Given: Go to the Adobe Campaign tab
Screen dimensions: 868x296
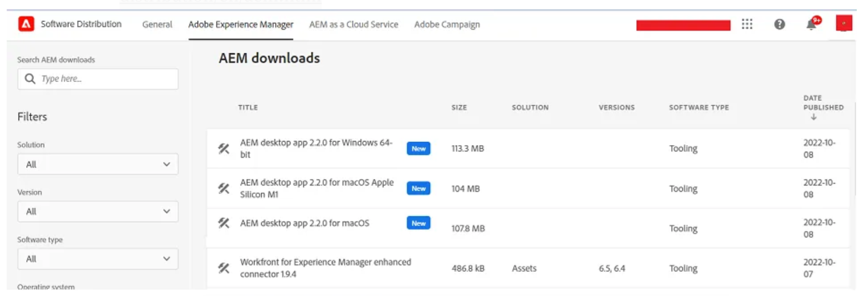Looking at the screenshot, I should [447, 25].
